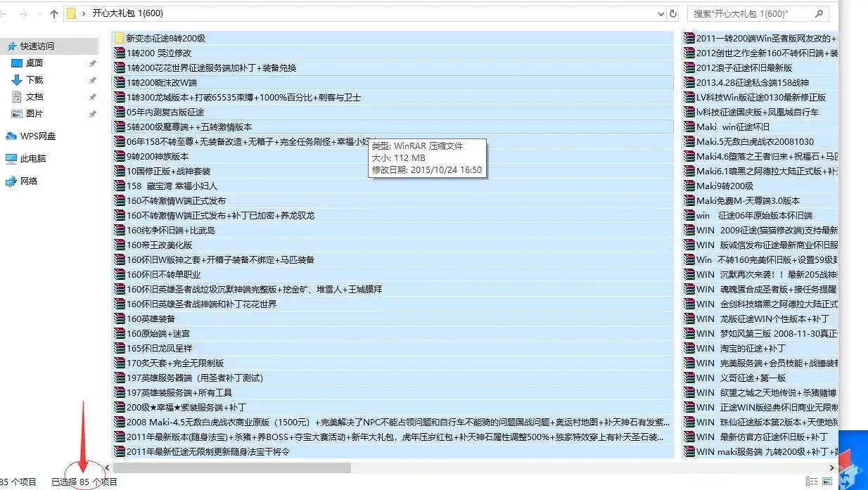868x490 pixels.
Task: Select the file 165怀旧龙凤呈祥
Action: (159, 349)
